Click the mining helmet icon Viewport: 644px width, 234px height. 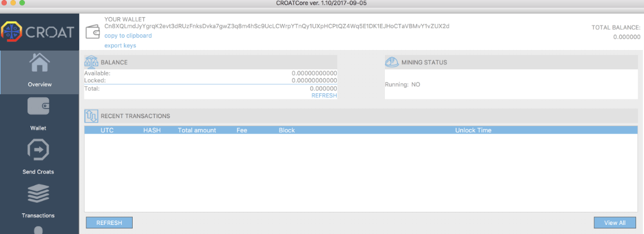coord(391,62)
